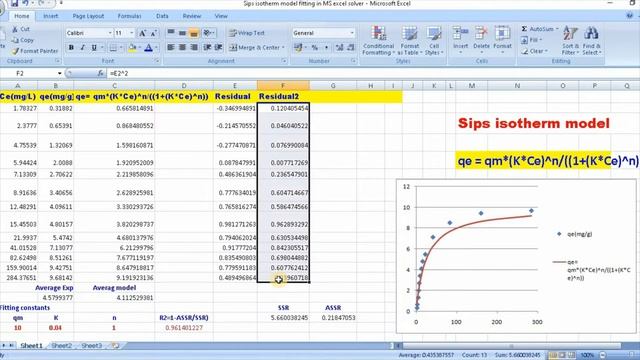Click the Wrap Text button
640x360 pixels.
click(247, 33)
